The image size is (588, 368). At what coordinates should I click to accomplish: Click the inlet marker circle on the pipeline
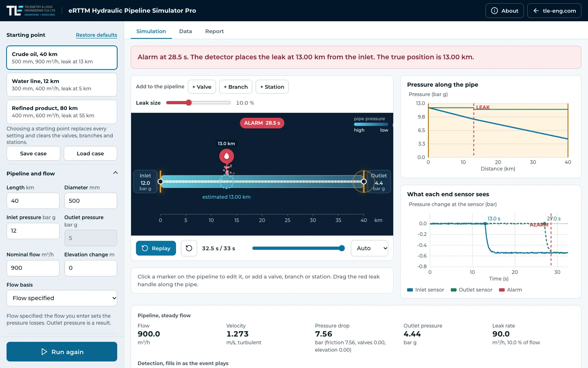point(160,182)
